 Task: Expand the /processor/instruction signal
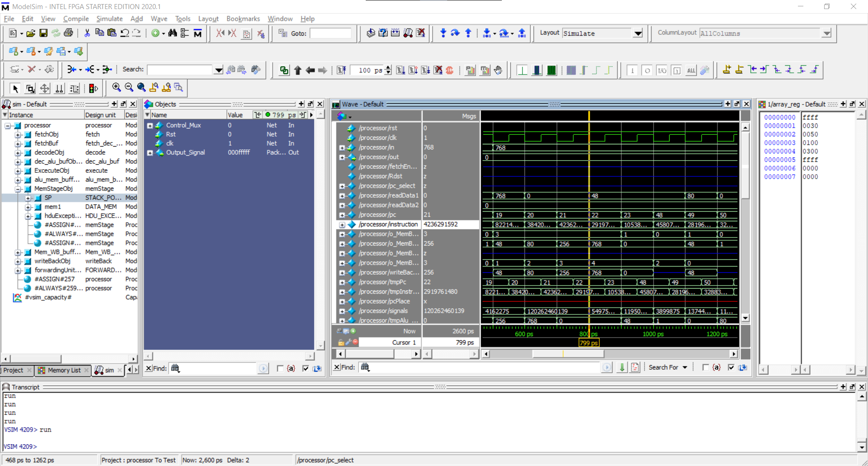pyautogui.click(x=342, y=225)
